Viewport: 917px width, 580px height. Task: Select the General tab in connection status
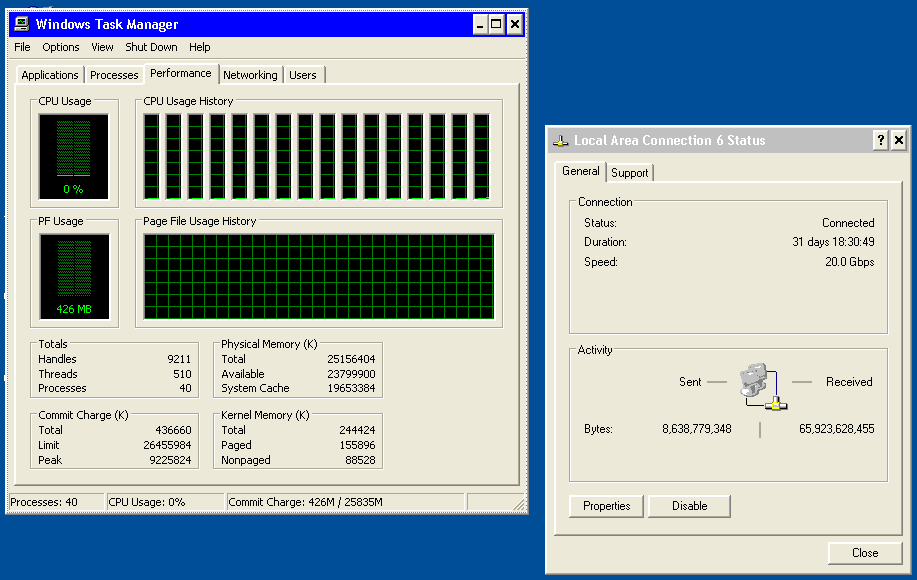click(x=581, y=171)
